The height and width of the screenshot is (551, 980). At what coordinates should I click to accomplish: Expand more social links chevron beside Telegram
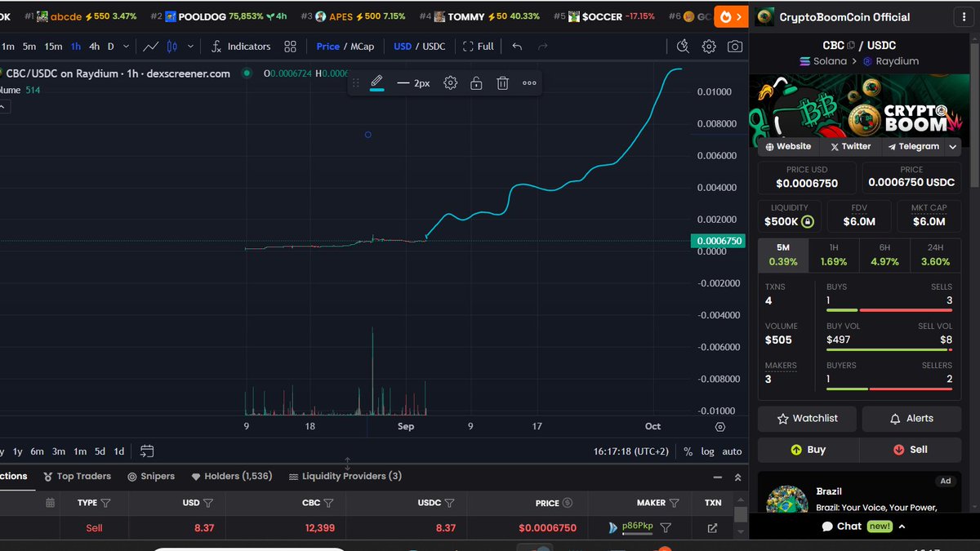[953, 147]
